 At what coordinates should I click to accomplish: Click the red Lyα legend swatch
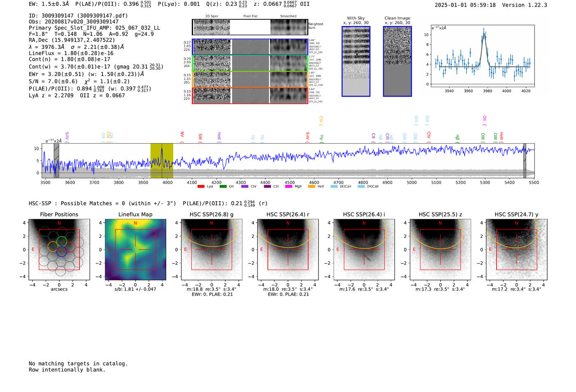pyautogui.click(x=201, y=187)
